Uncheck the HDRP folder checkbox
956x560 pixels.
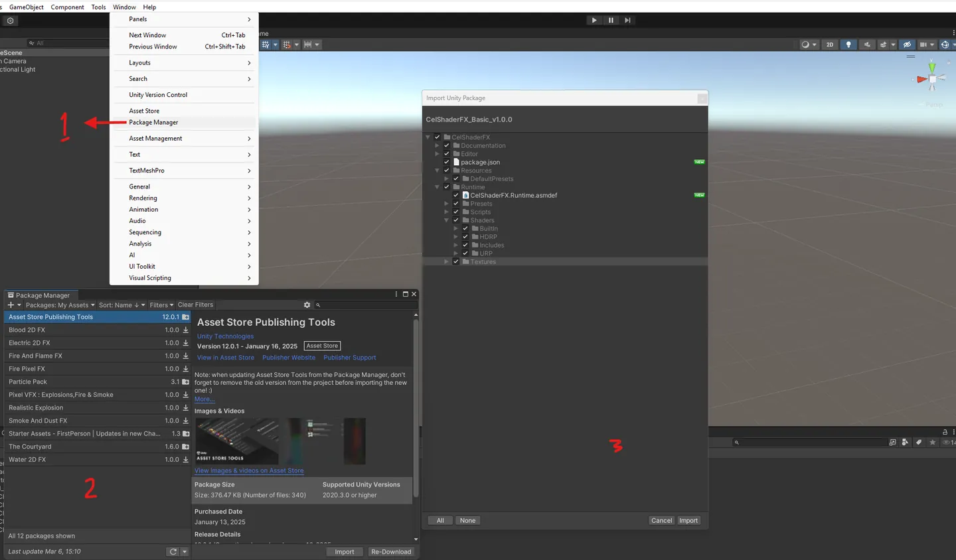(465, 237)
